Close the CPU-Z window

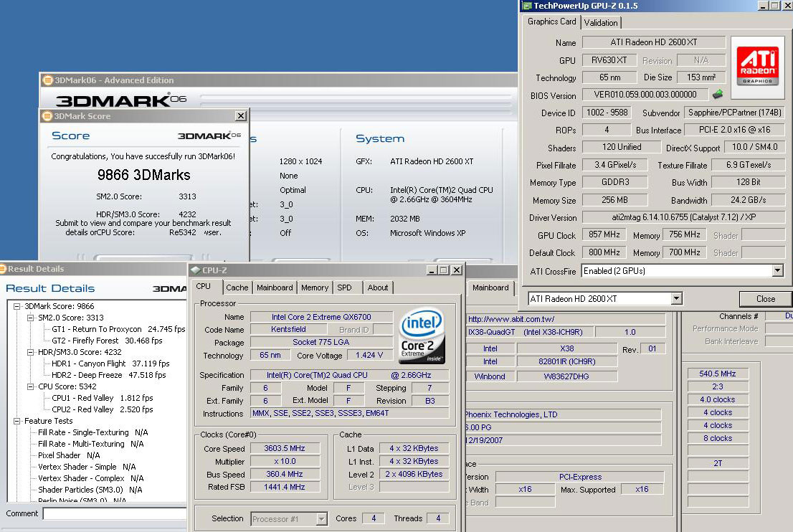456,270
